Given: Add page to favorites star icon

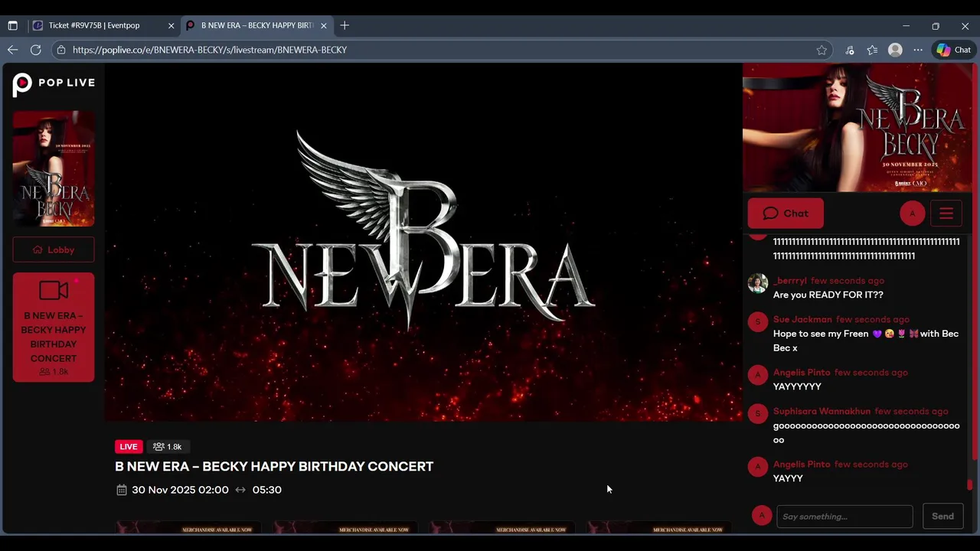Looking at the screenshot, I should point(822,50).
